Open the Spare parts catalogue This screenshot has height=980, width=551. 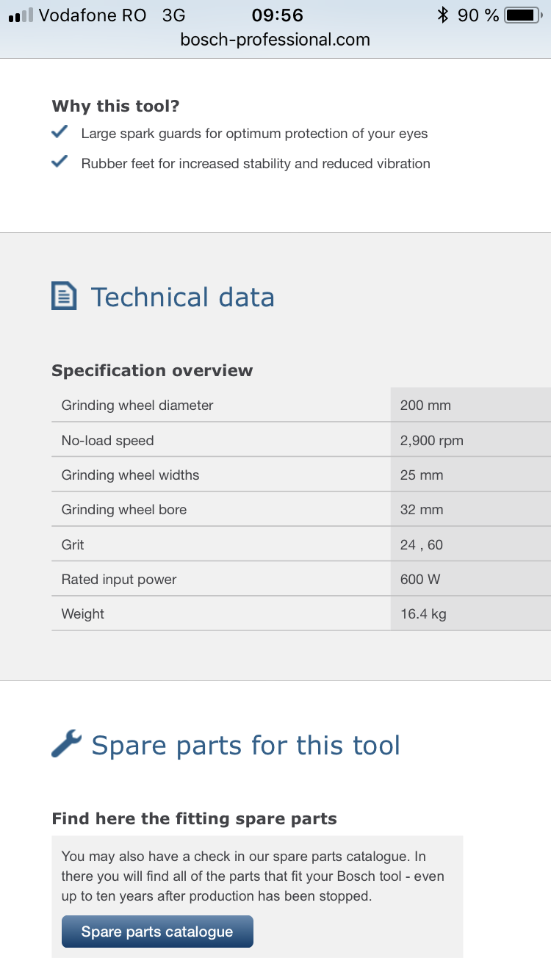click(157, 932)
